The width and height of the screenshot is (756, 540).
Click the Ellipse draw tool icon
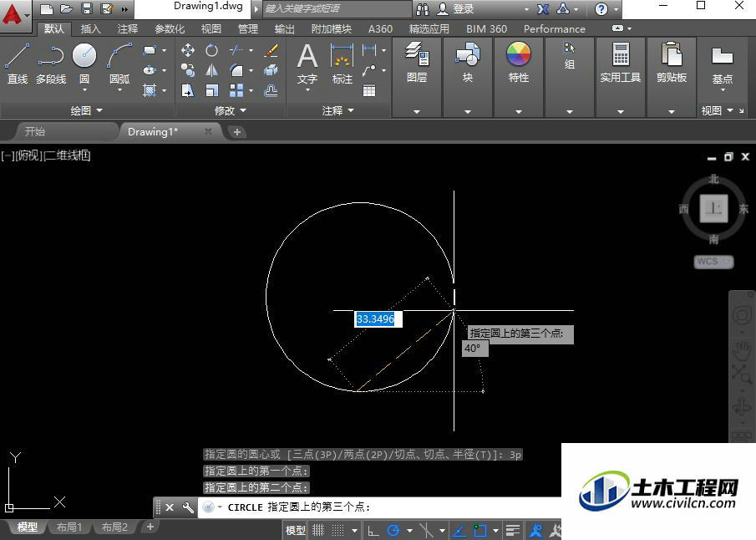pos(150,70)
